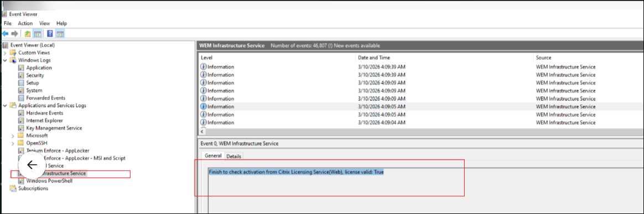
Task: Click the blue Back arrow in toolbar
Action: click(6, 34)
